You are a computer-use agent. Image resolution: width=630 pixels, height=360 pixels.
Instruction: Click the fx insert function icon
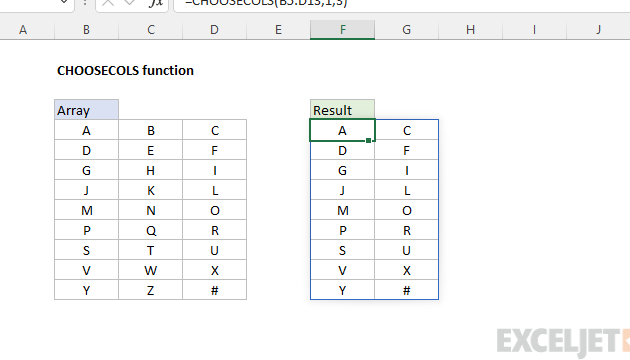155,3
